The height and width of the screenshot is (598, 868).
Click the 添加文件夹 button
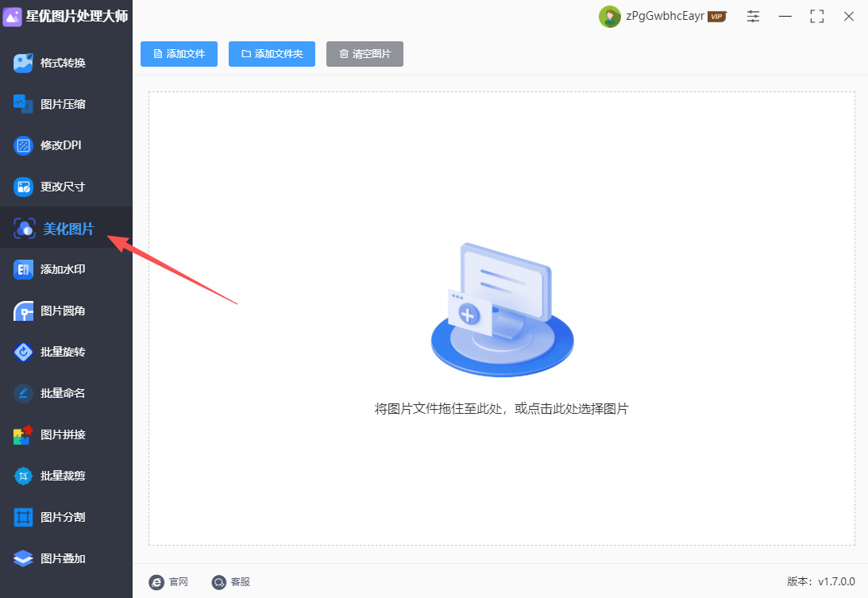click(x=272, y=54)
